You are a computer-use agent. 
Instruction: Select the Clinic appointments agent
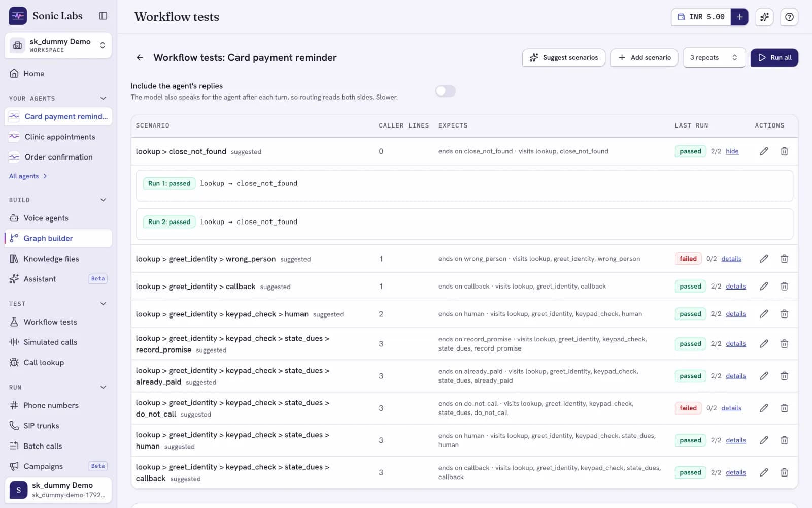[58, 137]
